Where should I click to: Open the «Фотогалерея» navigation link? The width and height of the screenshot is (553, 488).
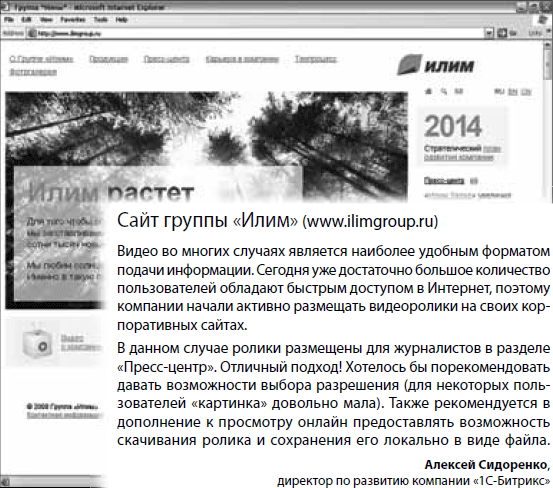click(x=33, y=72)
